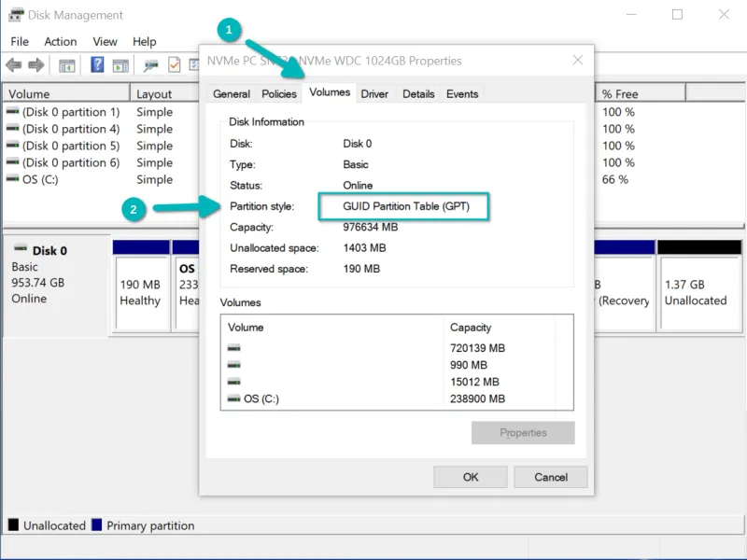
Task: Open the Action menu
Action: click(61, 41)
